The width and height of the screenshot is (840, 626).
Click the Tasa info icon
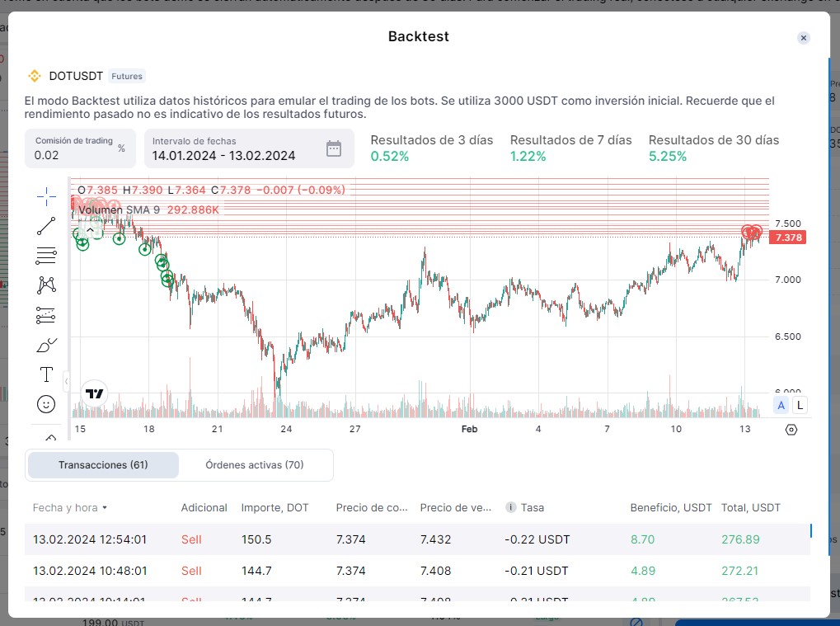511,508
